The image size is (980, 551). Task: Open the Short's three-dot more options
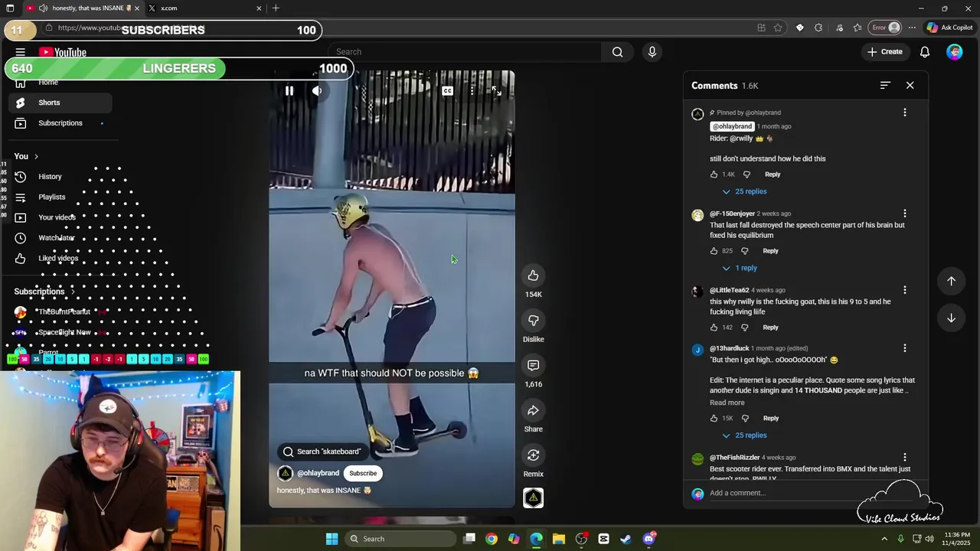tap(472, 91)
